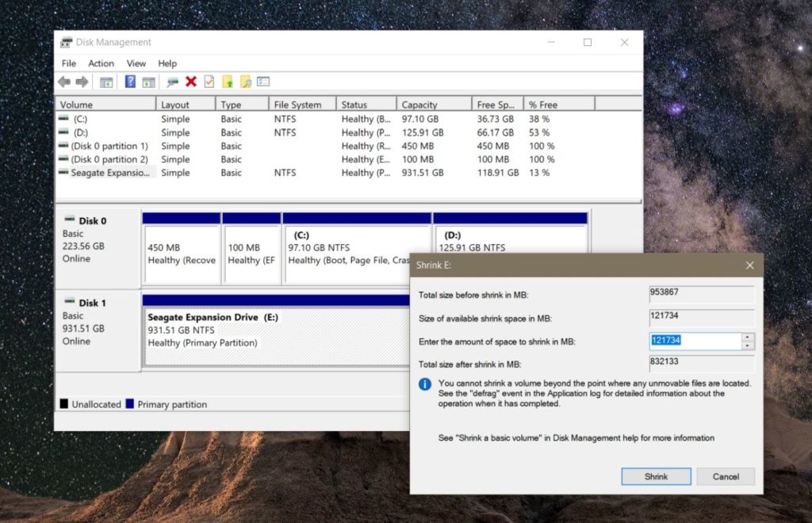Viewport: 812px width, 523px height.
Task: Click the black Unallocated legend swatch
Action: point(64,404)
